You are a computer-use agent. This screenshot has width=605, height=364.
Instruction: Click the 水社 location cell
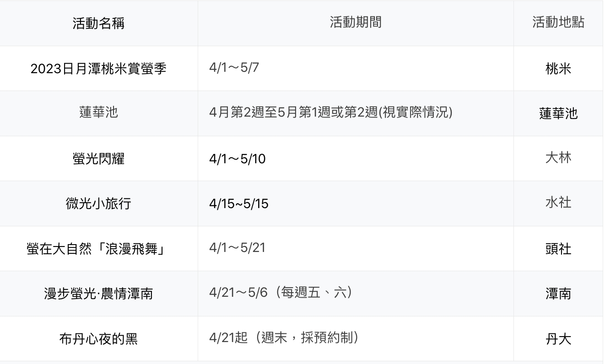click(558, 203)
